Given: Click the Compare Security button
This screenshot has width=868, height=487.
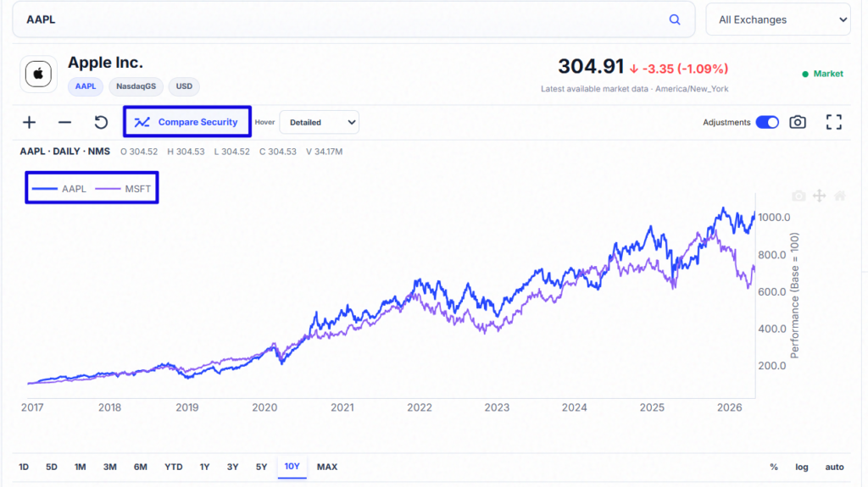Looking at the screenshot, I should coord(187,122).
